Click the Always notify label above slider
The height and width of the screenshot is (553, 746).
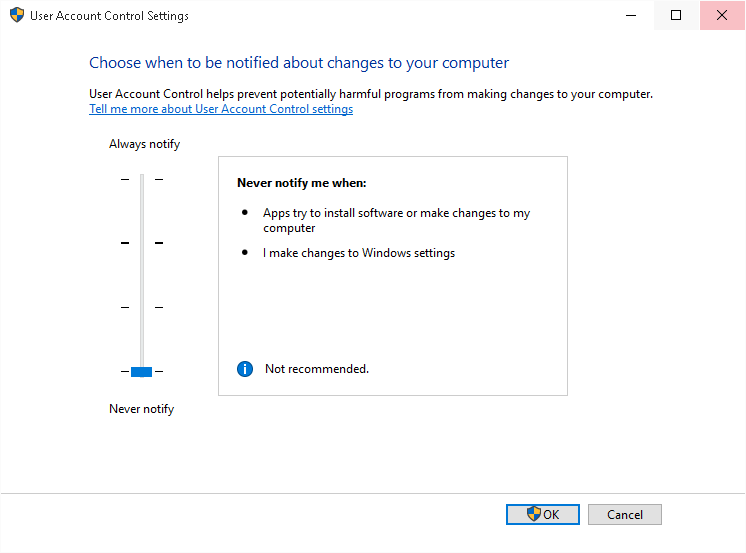point(144,144)
